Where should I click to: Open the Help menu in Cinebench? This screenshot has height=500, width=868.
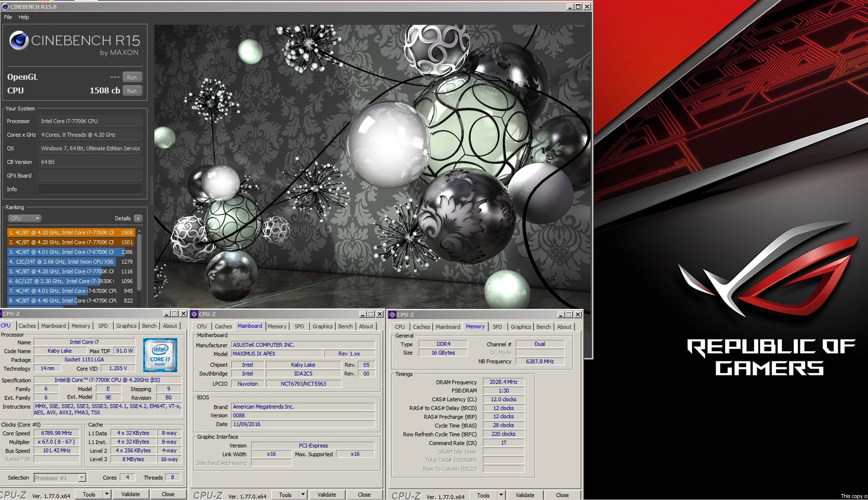24,17
